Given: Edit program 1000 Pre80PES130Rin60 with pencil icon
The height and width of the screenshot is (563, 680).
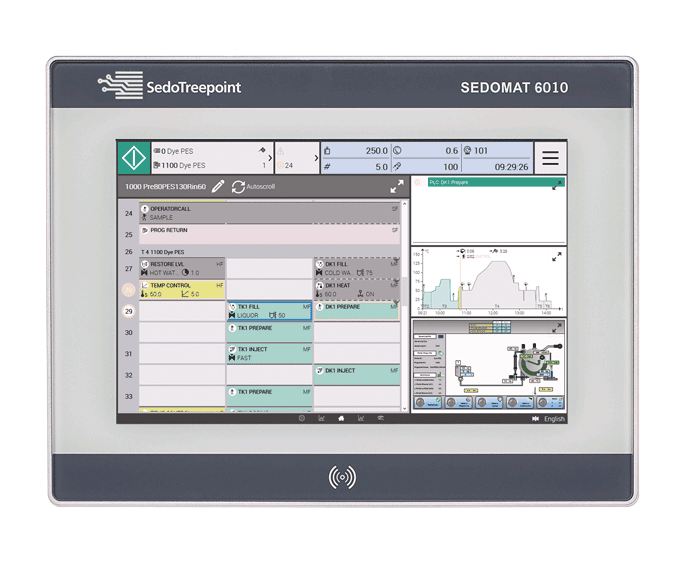Looking at the screenshot, I should pos(218,187).
